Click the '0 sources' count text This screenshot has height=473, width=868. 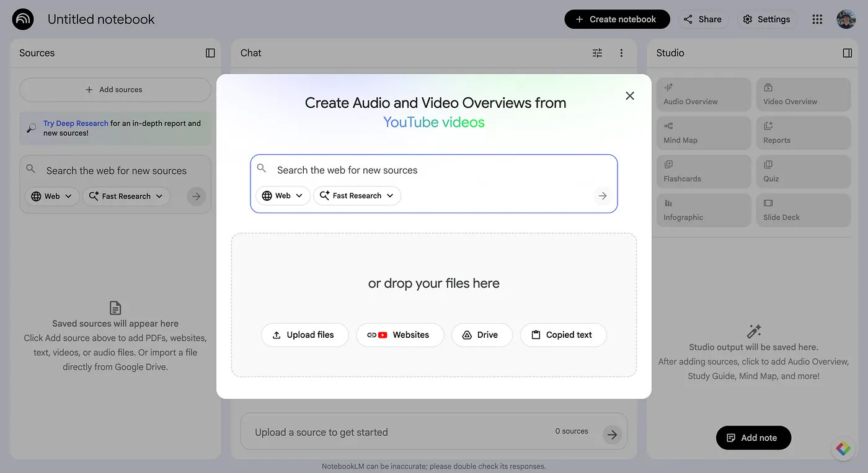tap(572, 431)
